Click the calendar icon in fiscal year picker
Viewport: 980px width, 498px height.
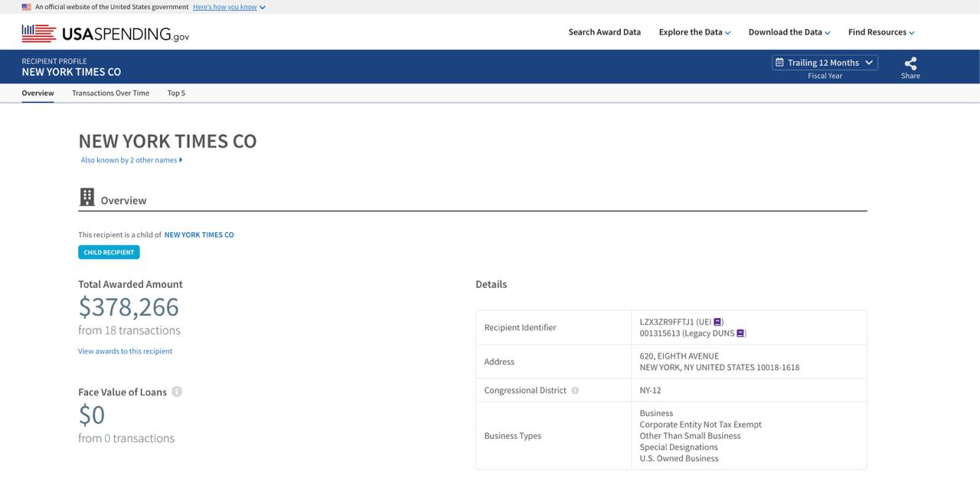pyautogui.click(x=779, y=63)
